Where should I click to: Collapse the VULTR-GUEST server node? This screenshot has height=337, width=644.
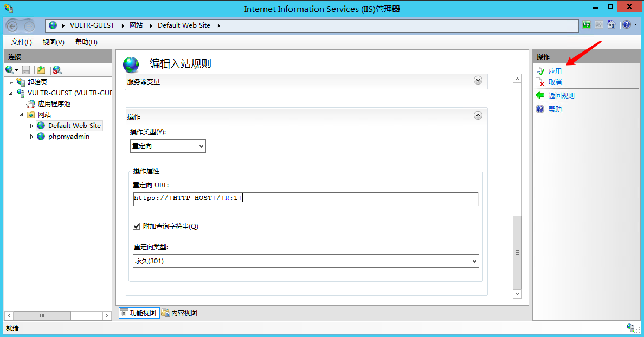(x=11, y=93)
